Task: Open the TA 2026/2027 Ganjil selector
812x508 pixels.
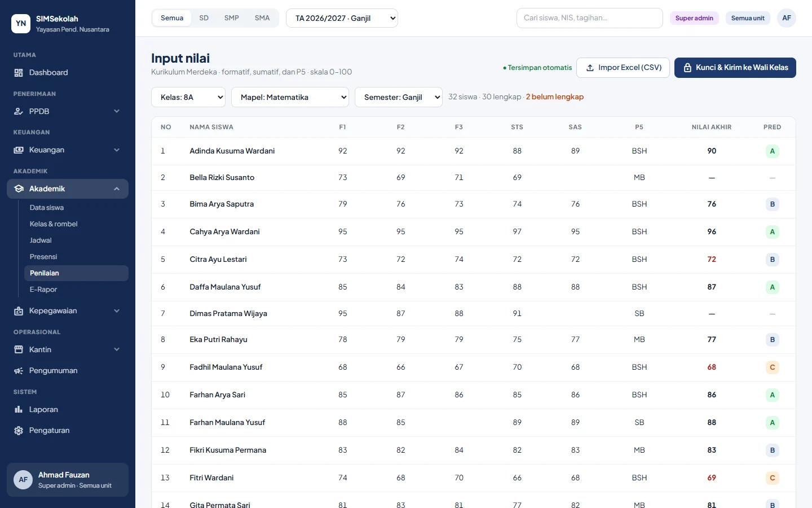Action: (342, 18)
